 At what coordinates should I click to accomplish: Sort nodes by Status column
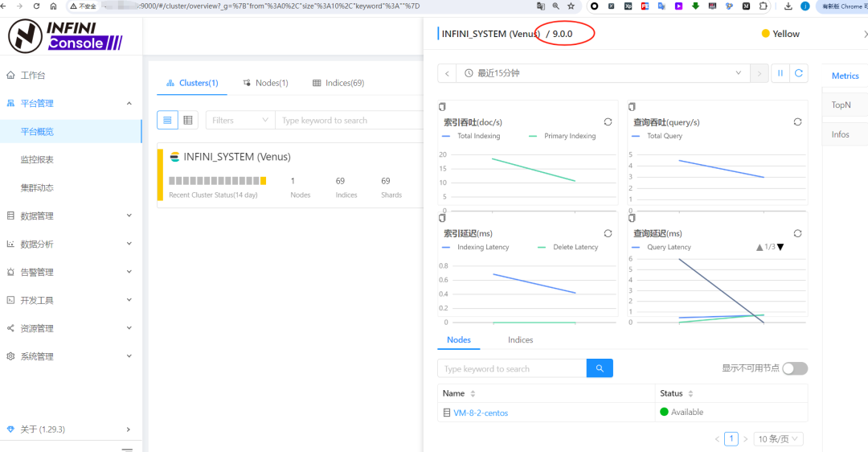(690, 394)
